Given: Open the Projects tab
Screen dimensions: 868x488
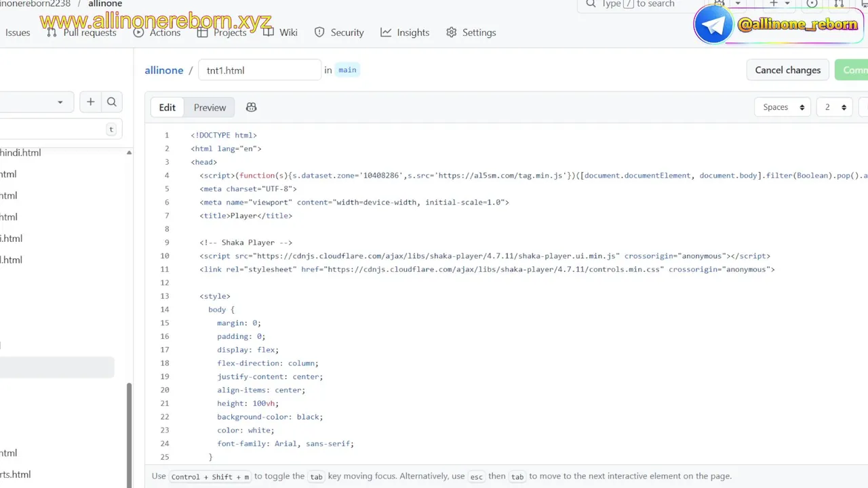Looking at the screenshot, I should point(222,33).
